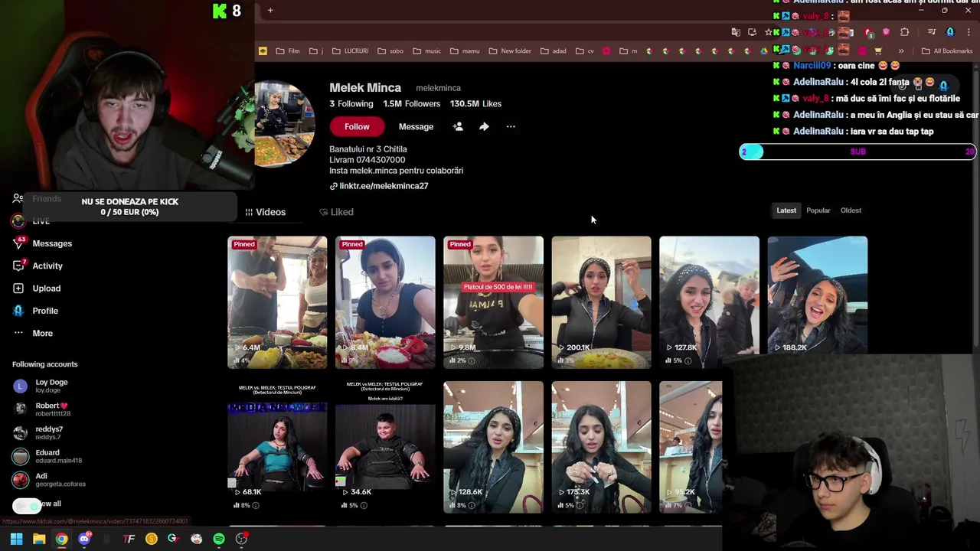Viewport: 980px width, 551px height.
Task: Open File Explorer from taskbar
Action: (x=39, y=539)
